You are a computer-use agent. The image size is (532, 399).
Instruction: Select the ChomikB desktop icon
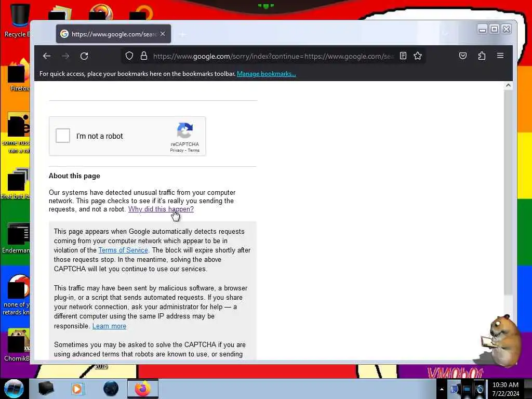click(17, 345)
